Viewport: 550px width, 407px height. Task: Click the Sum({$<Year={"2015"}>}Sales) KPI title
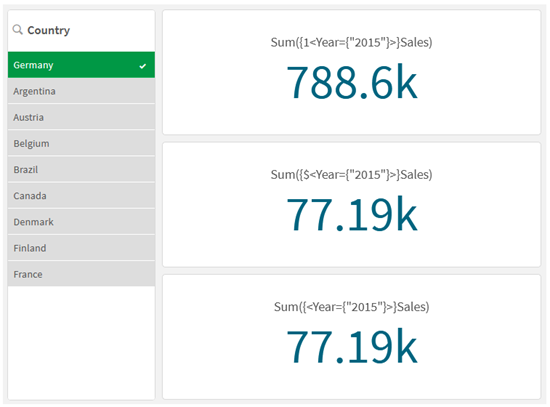click(351, 175)
